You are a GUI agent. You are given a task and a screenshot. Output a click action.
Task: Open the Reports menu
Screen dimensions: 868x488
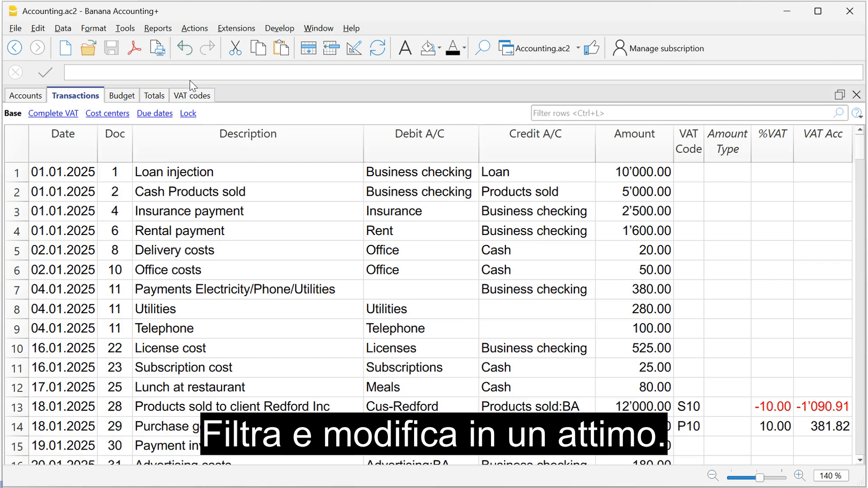coord(158,28)
